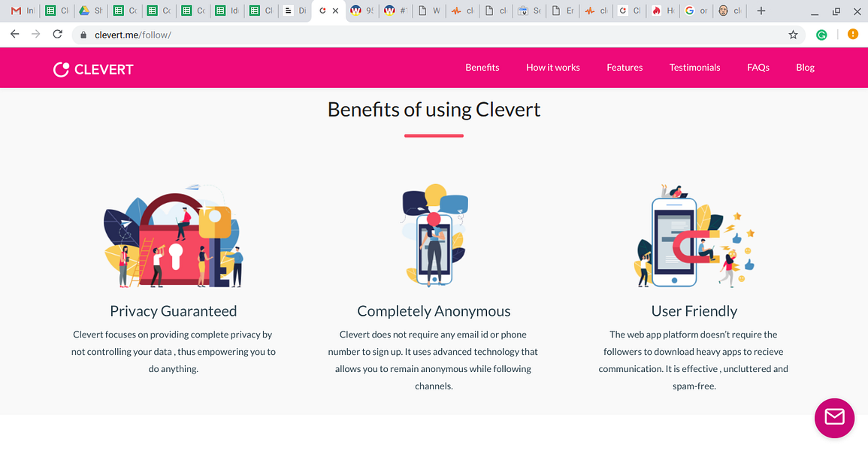Open the tab labeled Se
Image resolution: width=868 pixels, height=451 pixels.
pos(530,11)
